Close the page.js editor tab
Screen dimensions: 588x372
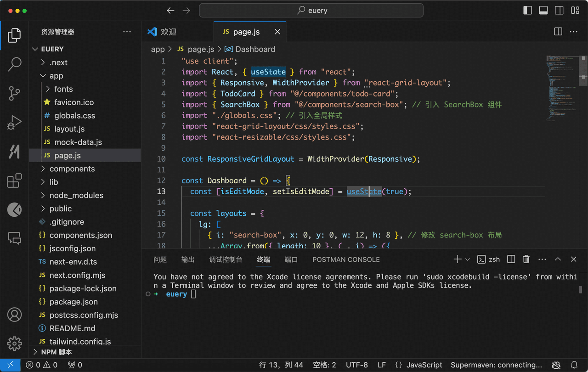277,32
